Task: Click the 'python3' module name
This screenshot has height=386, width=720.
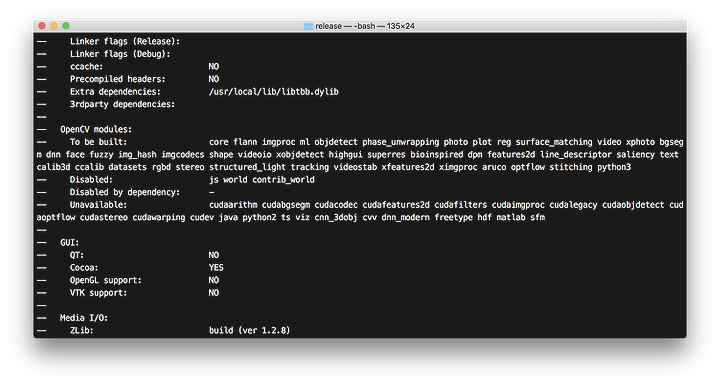Action: tap(613, 167)
